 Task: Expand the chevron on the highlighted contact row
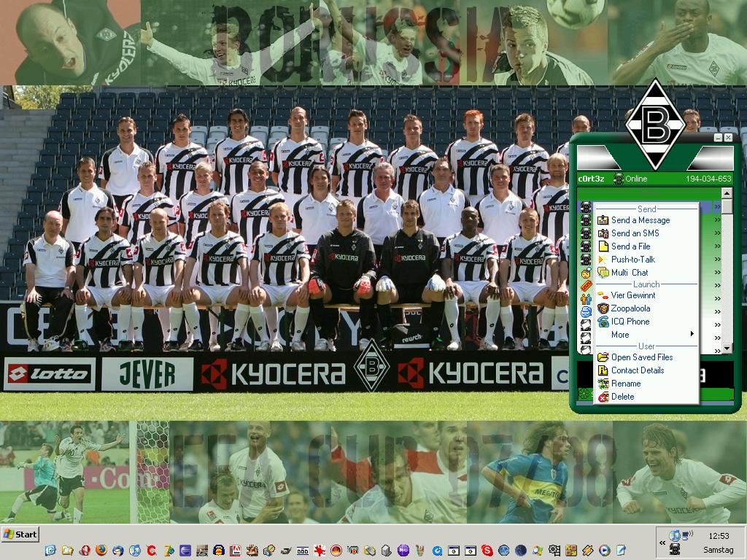coord(717,207)
